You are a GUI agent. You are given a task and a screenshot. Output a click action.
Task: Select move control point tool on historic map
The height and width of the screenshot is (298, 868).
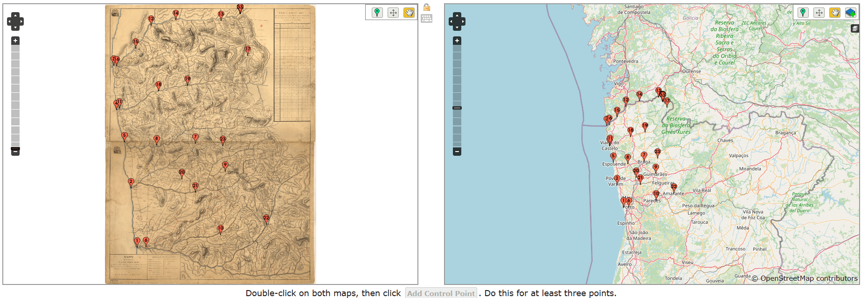coord(393,13)
